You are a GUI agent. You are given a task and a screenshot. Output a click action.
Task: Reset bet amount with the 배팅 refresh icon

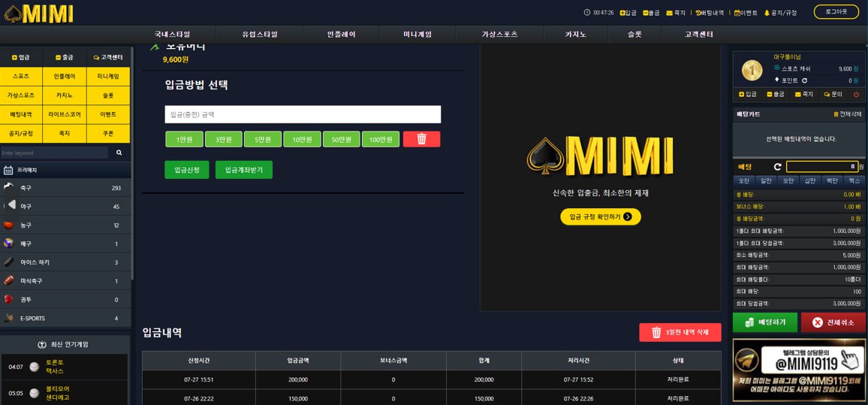coord(777,167)
